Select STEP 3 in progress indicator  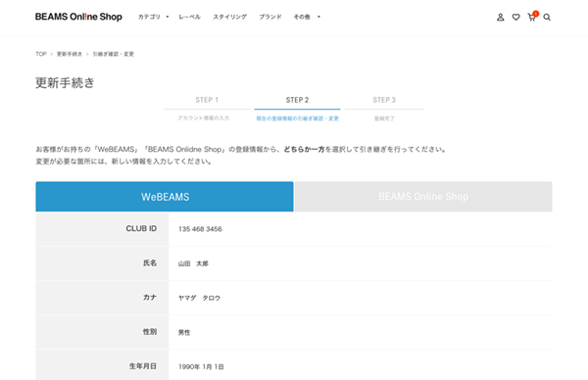click(384, 100)
